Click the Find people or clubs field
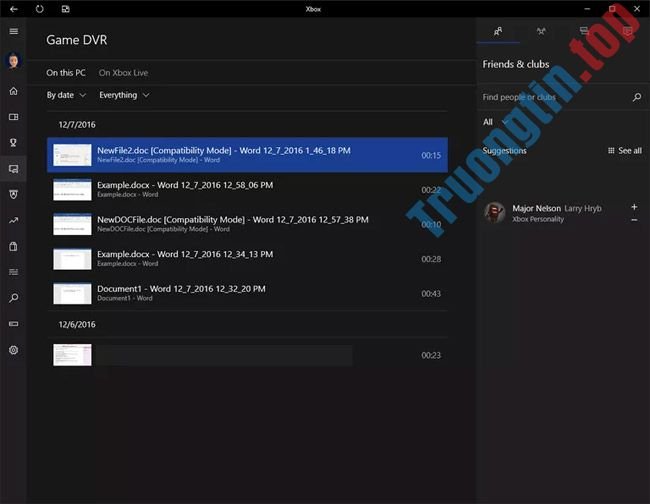Viewport: 650px width, 504px height. coord(555,97)
